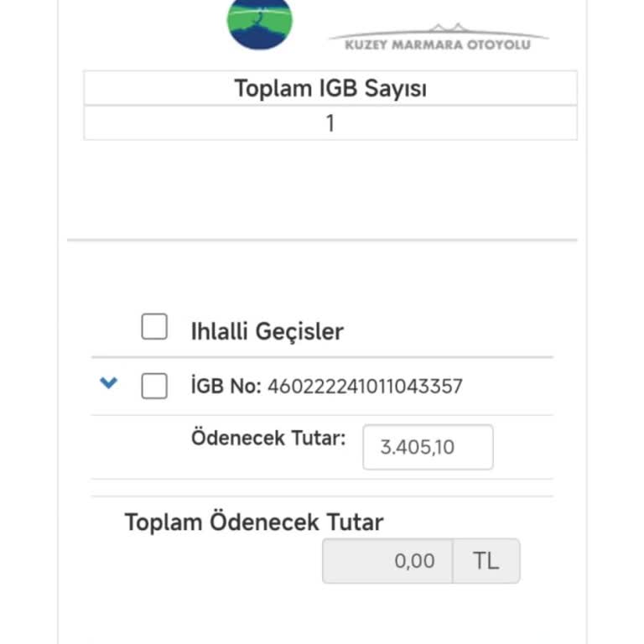Click the Toplam IGB Sayısı header cell

(x=330, y=88)
